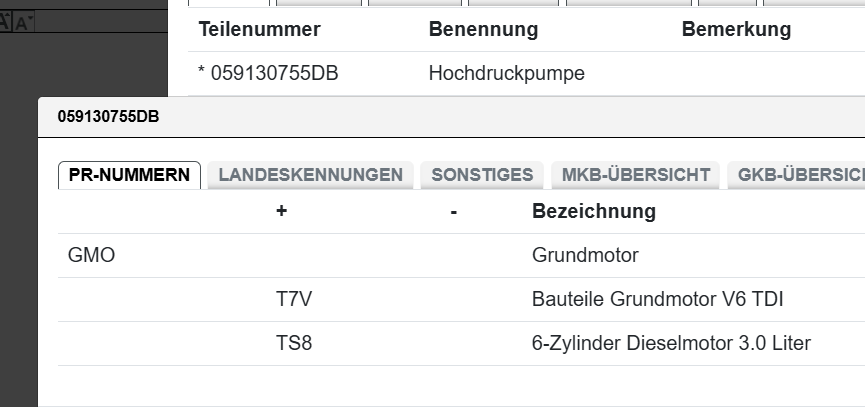Click the increase font size icon
The width and height of the screenshot is (865, 407).
[x=5, y=20]
